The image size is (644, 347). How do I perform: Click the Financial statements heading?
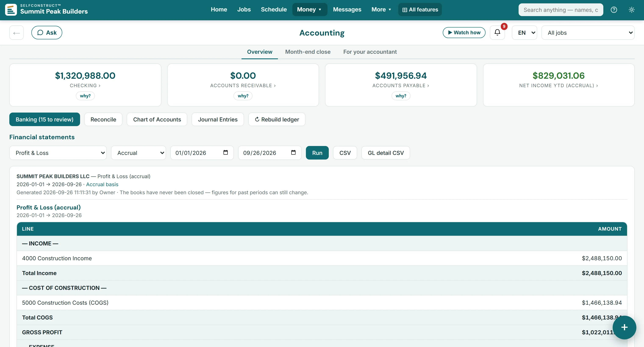[x=42, y=137]
